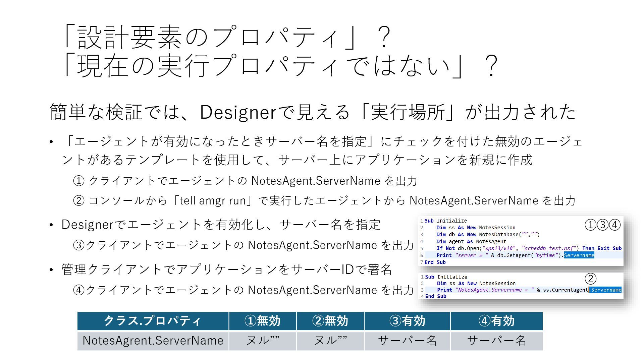Click the ①無効 column header
Viewport: 644px width, 362px height.
(x=263, y=321)
